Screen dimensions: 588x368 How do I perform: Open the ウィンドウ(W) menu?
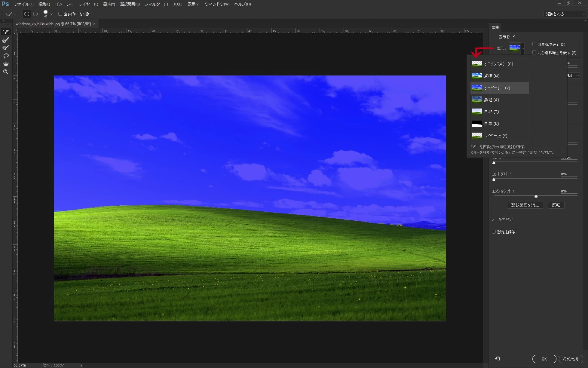tap(217, 4)
